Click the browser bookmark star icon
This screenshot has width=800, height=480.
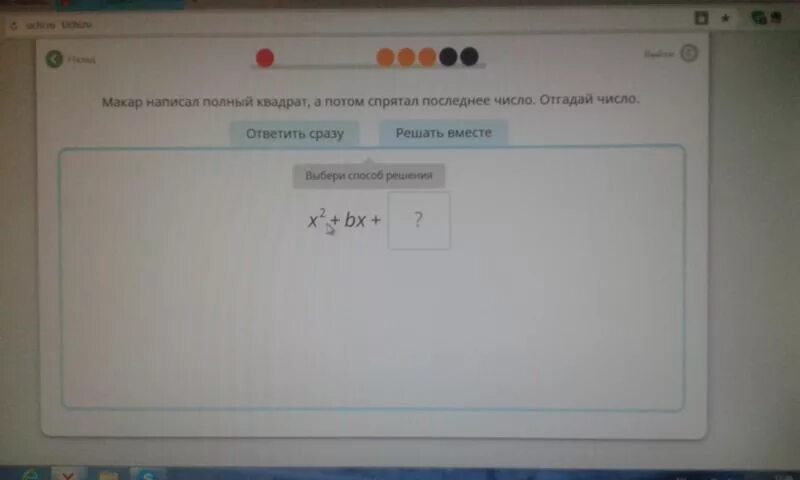click(x=725, y=18)
